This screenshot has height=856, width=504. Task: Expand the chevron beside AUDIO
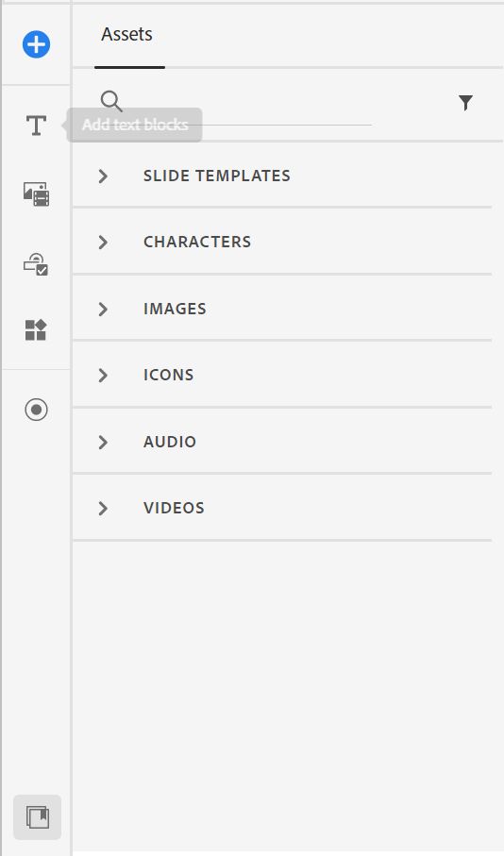(103, 442)
